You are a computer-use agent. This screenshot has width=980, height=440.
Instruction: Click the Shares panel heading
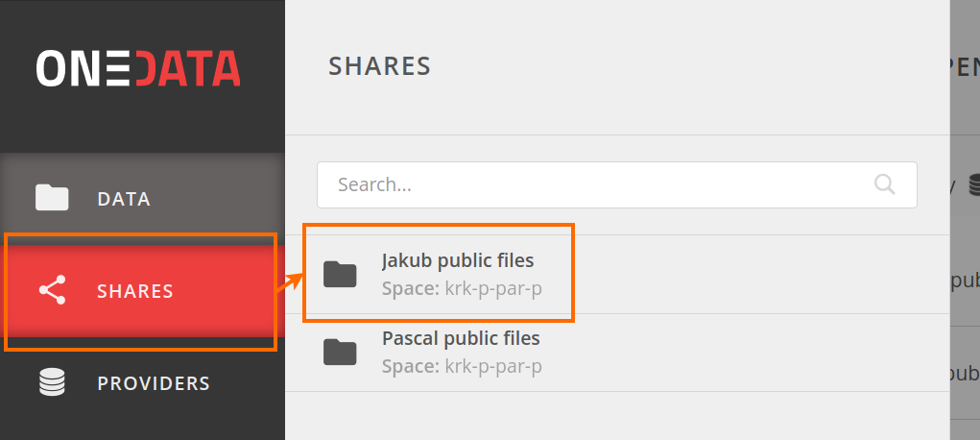click(x=380, y=66)
